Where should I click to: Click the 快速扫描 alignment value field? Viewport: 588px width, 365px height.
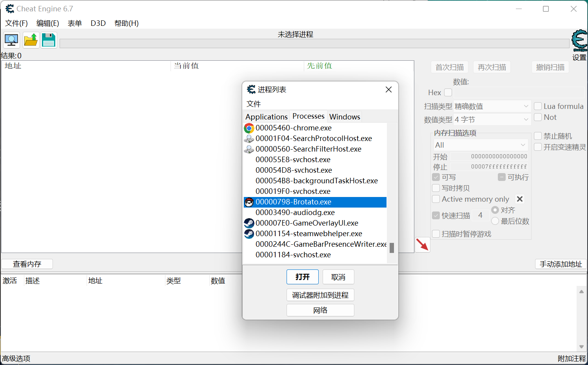click(480, 215)
